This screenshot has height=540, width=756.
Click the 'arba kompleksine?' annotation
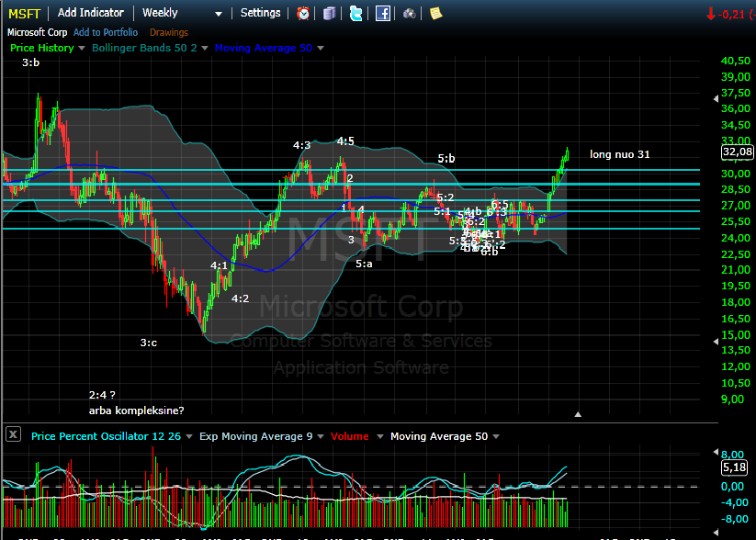tap(137, 411)
